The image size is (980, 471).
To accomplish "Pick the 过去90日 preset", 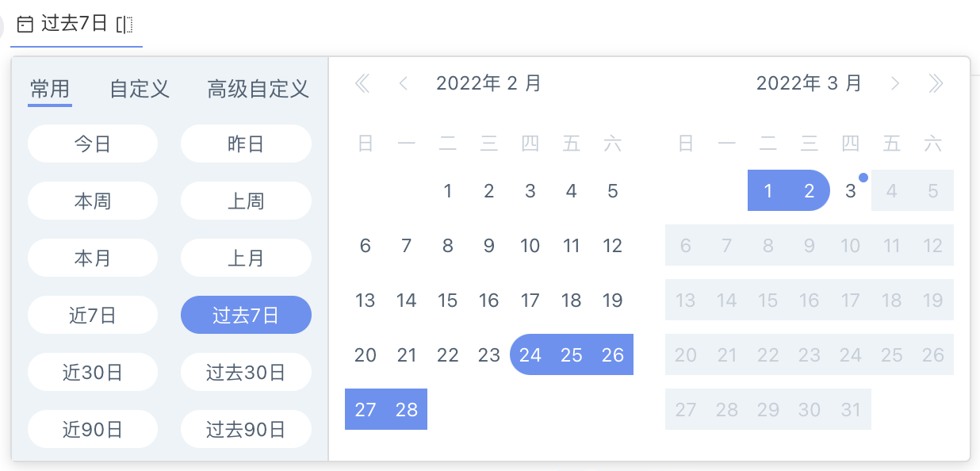I will click(246, 430).
